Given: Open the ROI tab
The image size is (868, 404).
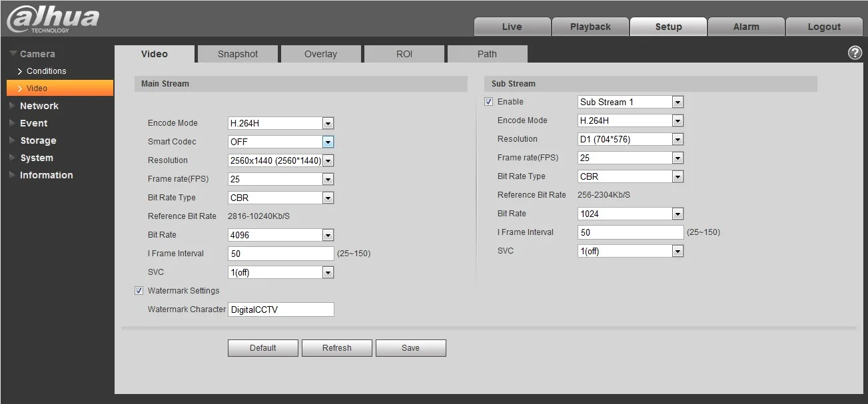Looking at the screenshot, I should coord(404,54).
